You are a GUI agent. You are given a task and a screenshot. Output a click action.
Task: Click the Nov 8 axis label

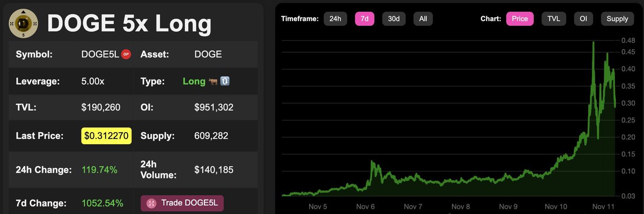pos(461,206)
